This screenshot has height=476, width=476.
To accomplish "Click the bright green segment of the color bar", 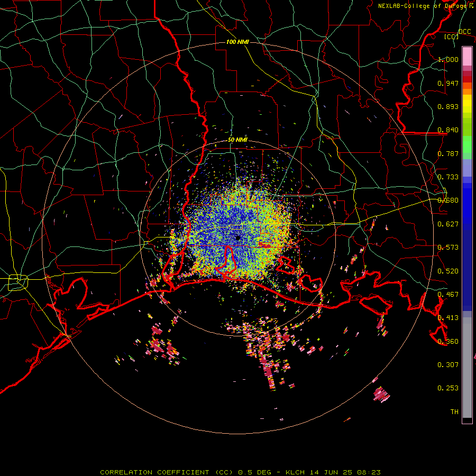I will (467, 144).
